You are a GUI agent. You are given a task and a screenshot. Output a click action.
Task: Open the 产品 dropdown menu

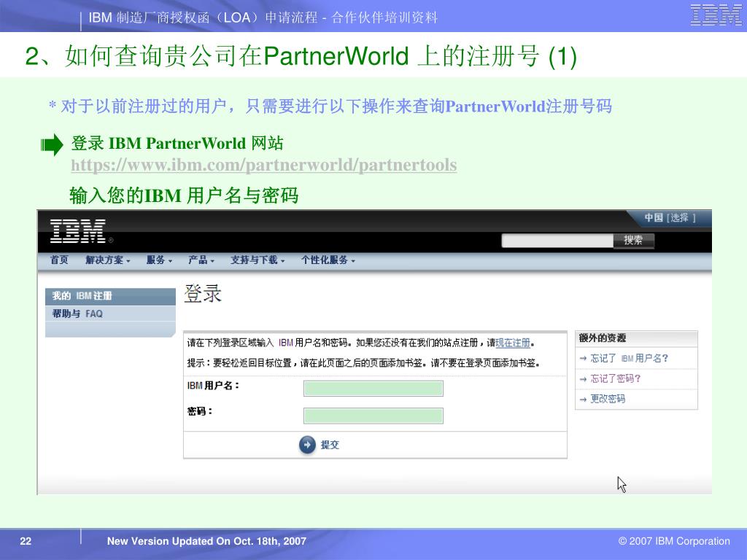201,260
